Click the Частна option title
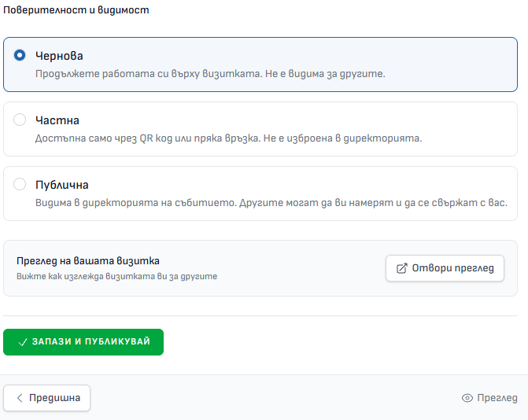The height and width of the screenshot is (420, 528). tap(57, 120)
